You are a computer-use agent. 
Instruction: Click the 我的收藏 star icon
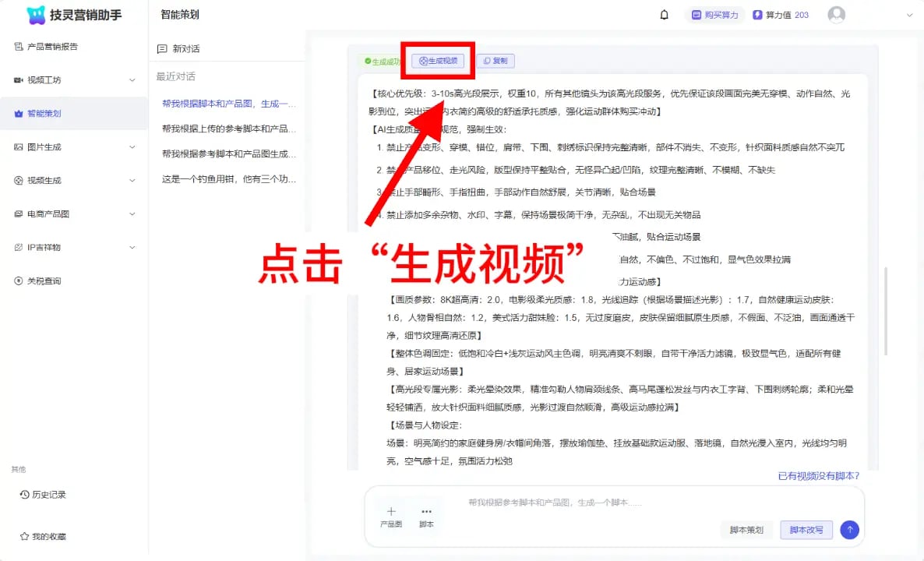tap(24, 536)
